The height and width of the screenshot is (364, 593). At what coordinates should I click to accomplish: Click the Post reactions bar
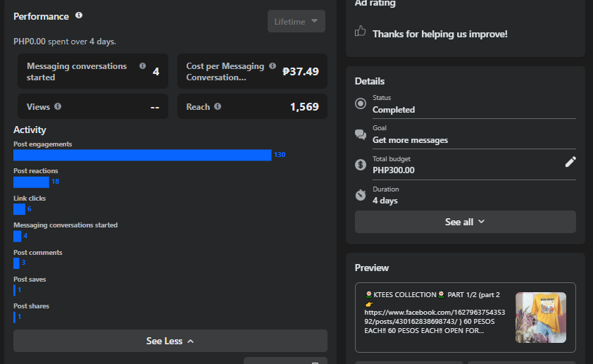click(x=31, y=182)
